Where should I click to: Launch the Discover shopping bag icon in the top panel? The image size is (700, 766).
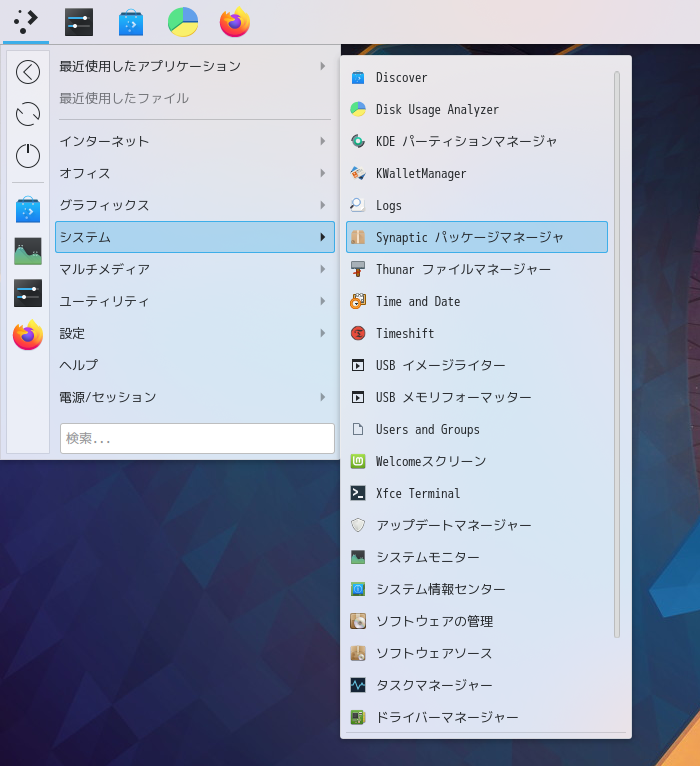(131, 22)
